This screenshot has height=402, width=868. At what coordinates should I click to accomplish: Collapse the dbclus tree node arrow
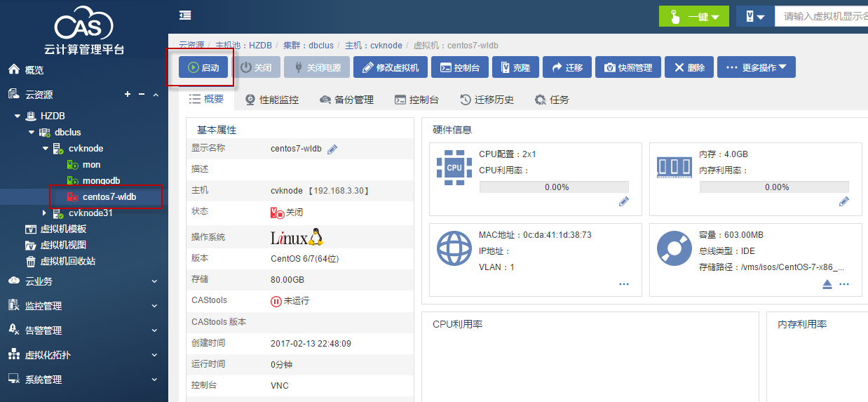[x=32, y=132]
